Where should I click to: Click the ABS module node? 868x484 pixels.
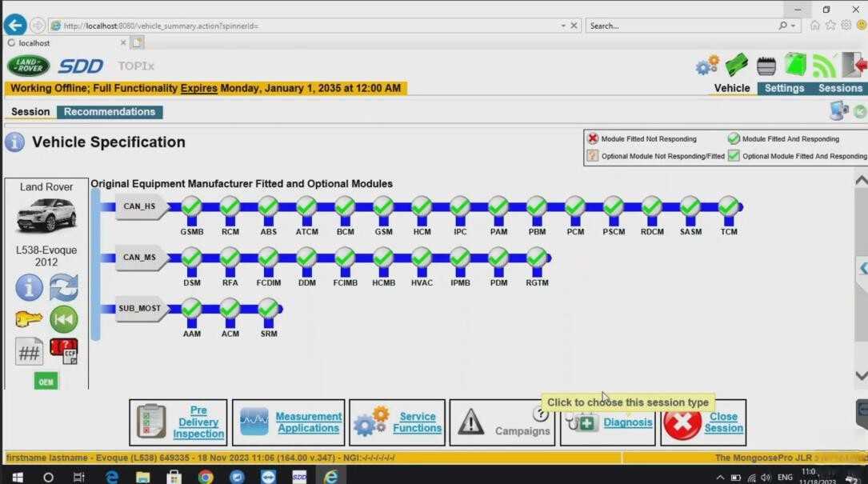click(x=268, y=207)
